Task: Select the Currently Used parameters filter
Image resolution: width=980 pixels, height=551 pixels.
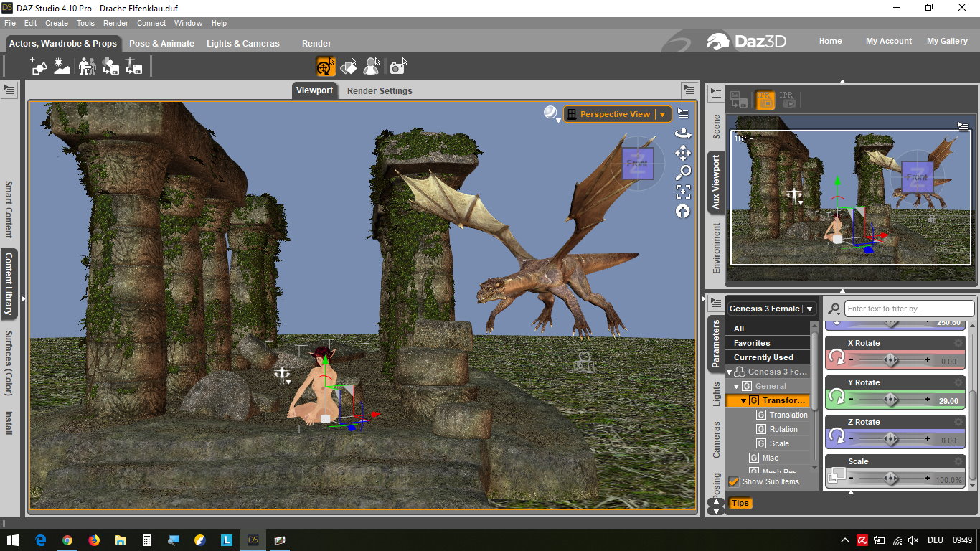Action: (768, 357)
